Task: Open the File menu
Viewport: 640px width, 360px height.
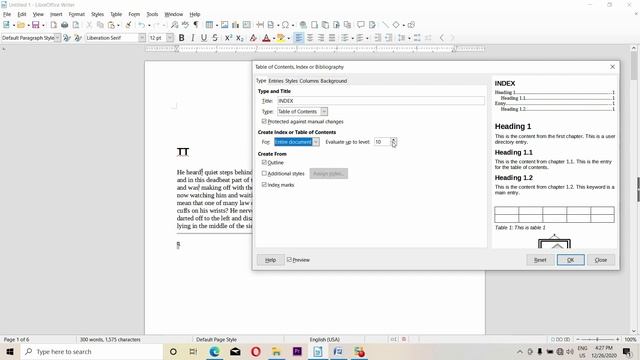Action: pos(7,14)
